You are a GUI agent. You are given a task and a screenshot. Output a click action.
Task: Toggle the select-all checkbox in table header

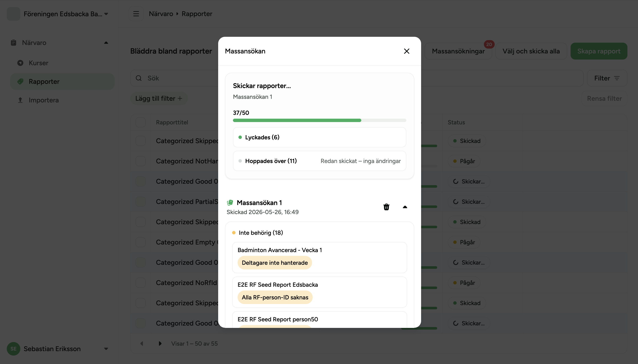[x=140, y=122]
